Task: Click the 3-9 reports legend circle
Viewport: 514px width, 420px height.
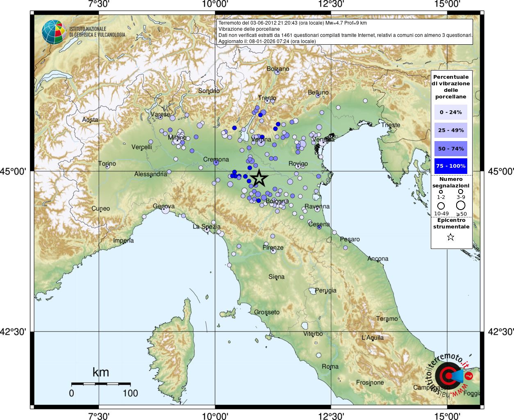Action: coord(461,192)
